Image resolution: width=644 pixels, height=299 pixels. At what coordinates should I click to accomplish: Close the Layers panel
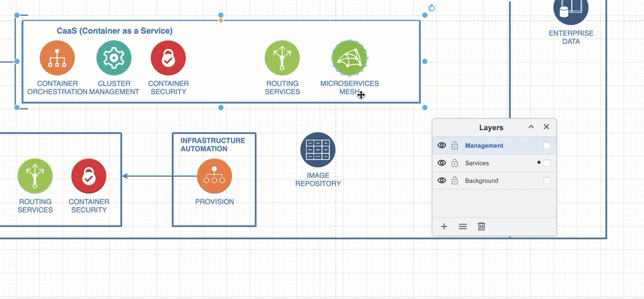click(546, 127)
